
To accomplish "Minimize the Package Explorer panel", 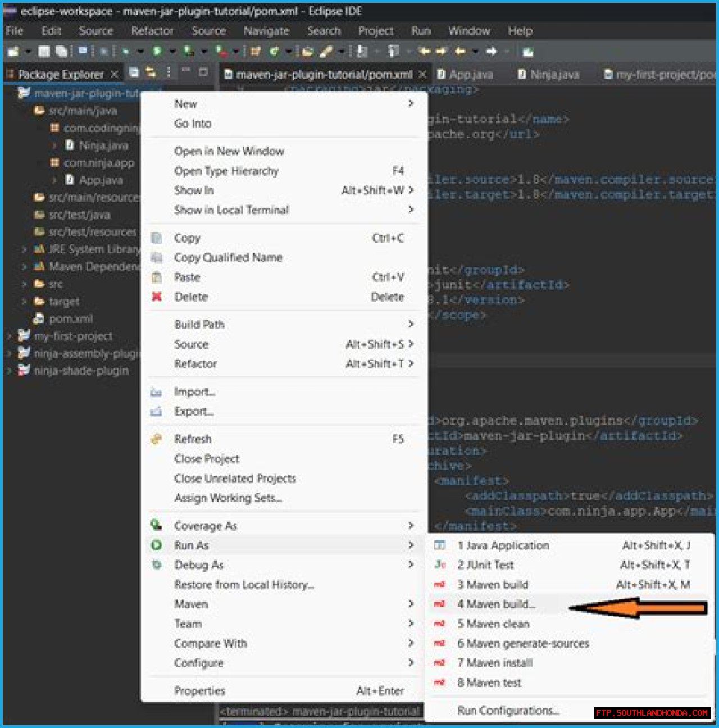I will pos(186,72).
